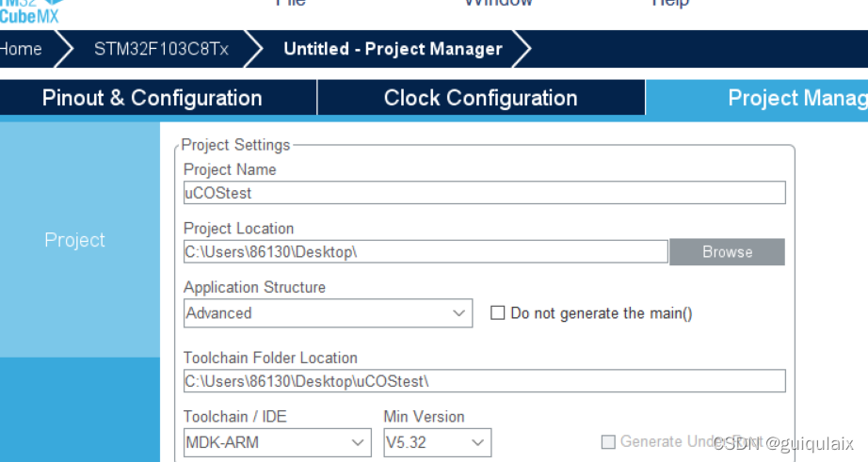Open the Window menu
Image resolution: width=868 pixels, height=462 pixels.
(498, 3)
